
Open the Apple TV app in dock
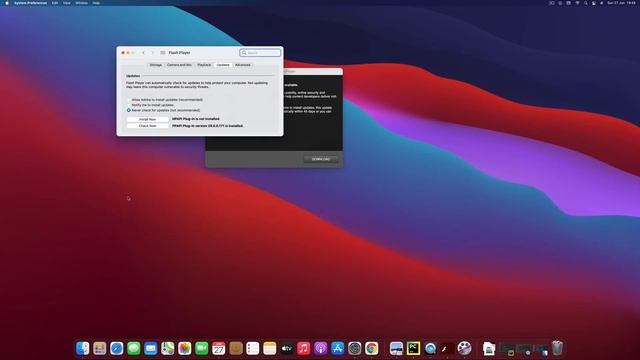287,348
